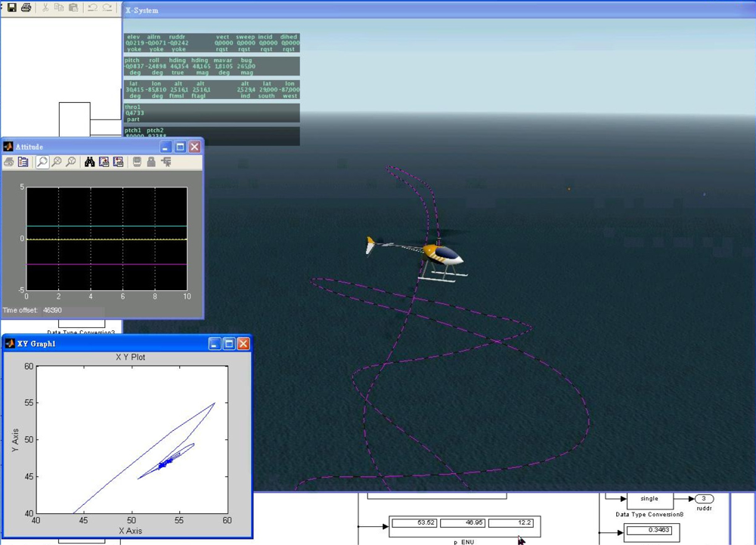Click the Autoscale binoculars icon
The width and height of the screenshot is (756, 545).
click(x=89, y=162)
